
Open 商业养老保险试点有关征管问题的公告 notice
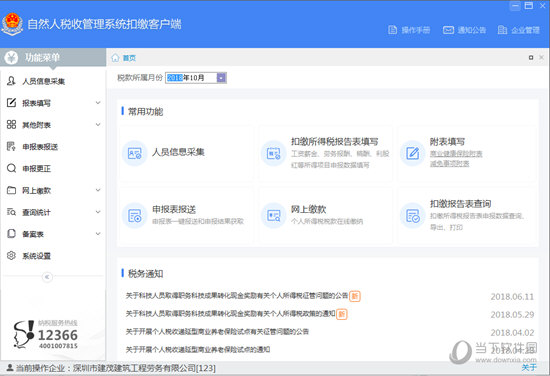[217, 331]
